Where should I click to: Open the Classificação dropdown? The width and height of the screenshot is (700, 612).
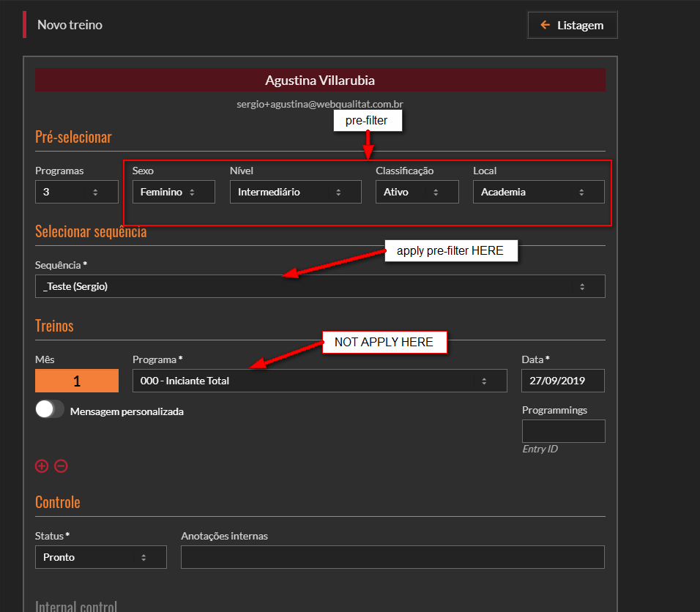pos(417,192)
